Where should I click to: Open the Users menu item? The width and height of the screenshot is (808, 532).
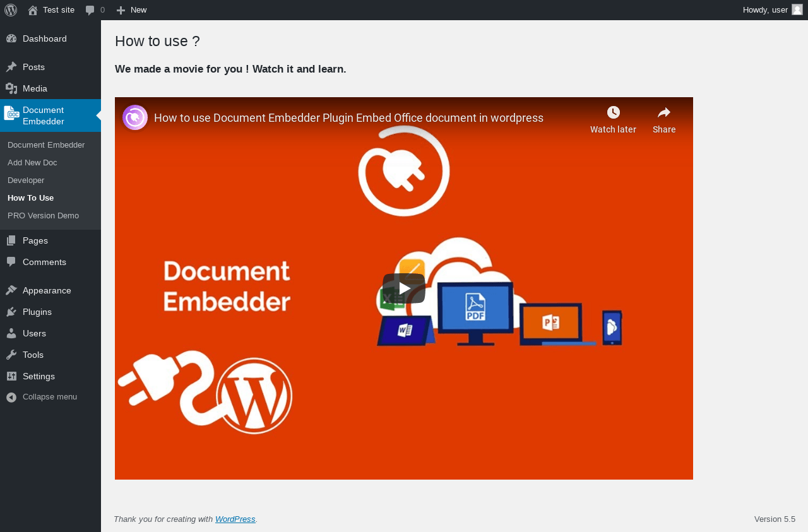[50, 333]
